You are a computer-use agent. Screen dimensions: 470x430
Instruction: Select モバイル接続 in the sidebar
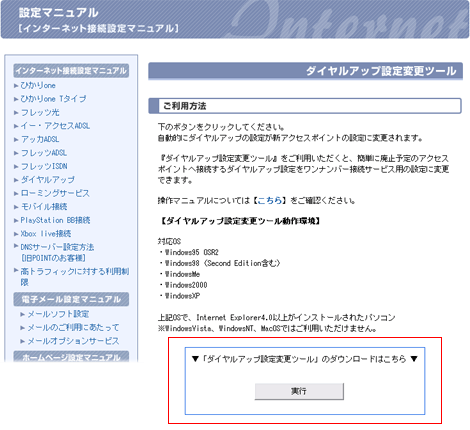(x=44, y=207)
